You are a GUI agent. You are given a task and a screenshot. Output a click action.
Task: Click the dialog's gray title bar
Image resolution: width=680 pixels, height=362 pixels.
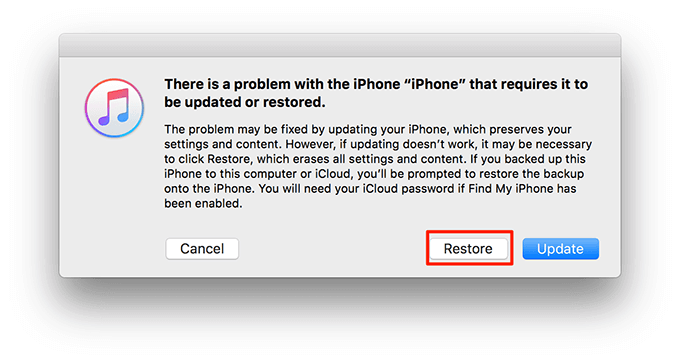pyautogui.click(x=340, y=45)
